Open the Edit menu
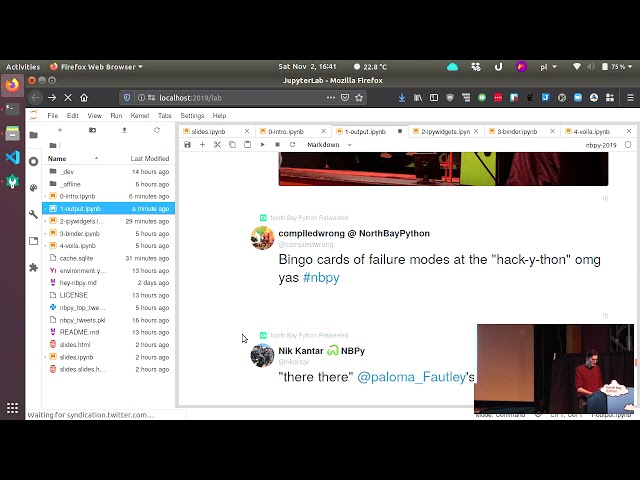The height and width of the screenshot is (480, 640). 73,116
